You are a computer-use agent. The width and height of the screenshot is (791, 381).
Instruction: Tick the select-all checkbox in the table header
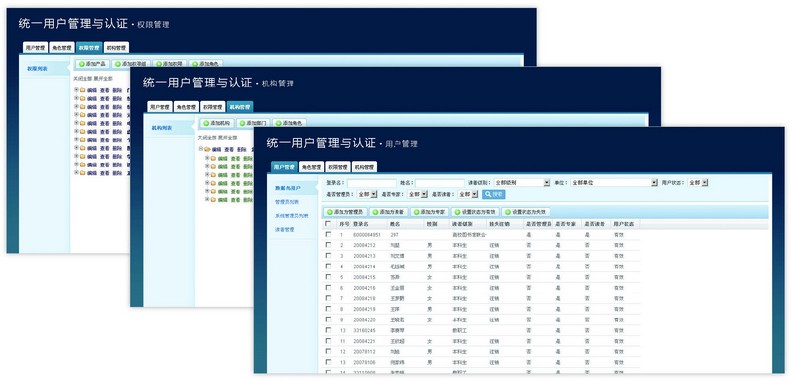pos(328,224)
